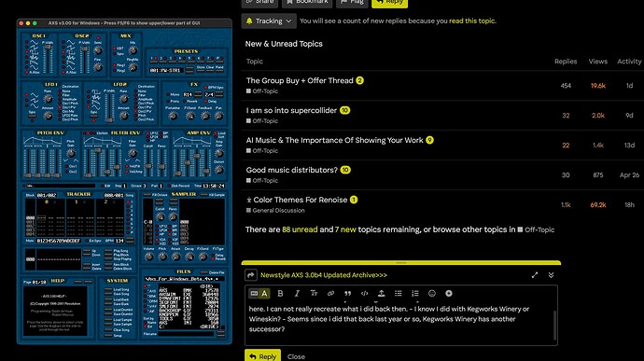Open the Color Themes For Renoise topic
This screenshot has height=361, width=644.
point(300,200)
